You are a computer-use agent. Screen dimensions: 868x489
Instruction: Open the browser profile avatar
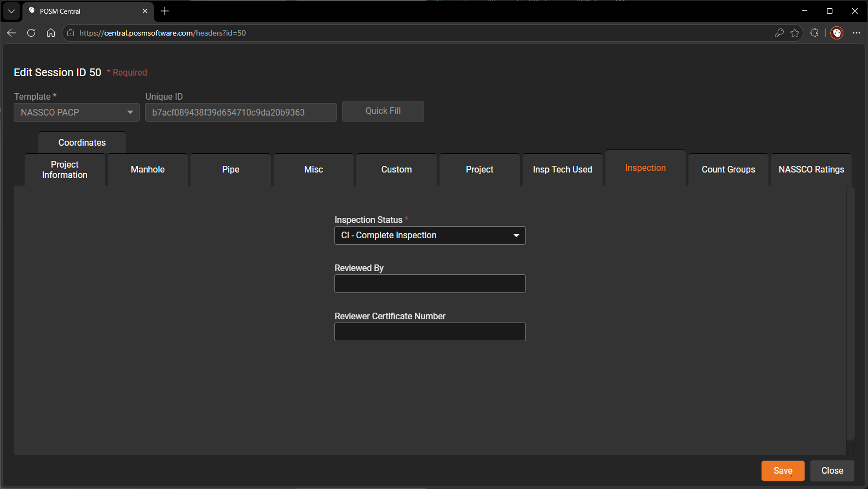(x=837, y=33)
